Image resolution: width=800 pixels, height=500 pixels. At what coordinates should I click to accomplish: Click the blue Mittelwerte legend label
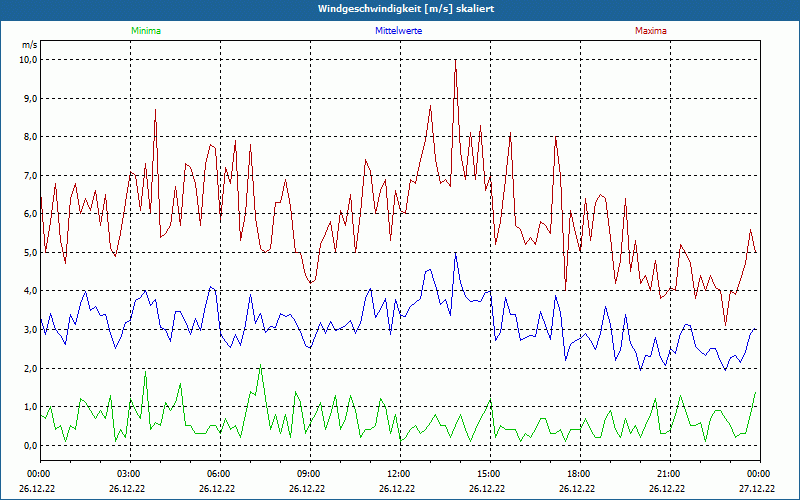point(398,31)
